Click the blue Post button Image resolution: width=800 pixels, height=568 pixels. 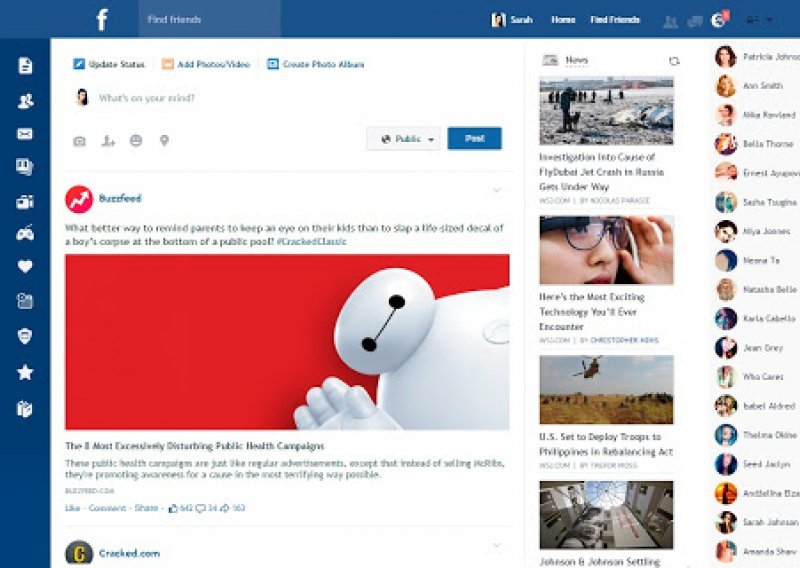tap(474, 138)
